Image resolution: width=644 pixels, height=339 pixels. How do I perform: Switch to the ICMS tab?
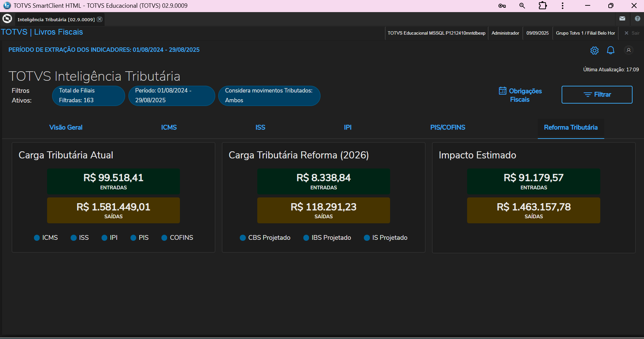click(x=169, y=127)
